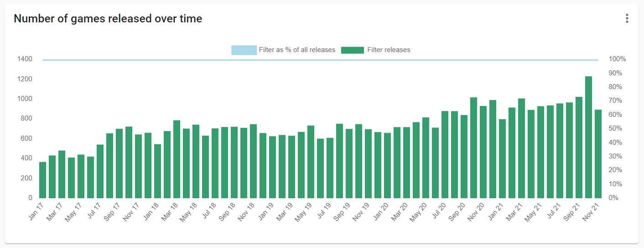Image resolution: width=644 pixels, height=248 pixels.
Task: Select the Jul 20 bar
Action: pyautogui.click(x=445, y=154)
